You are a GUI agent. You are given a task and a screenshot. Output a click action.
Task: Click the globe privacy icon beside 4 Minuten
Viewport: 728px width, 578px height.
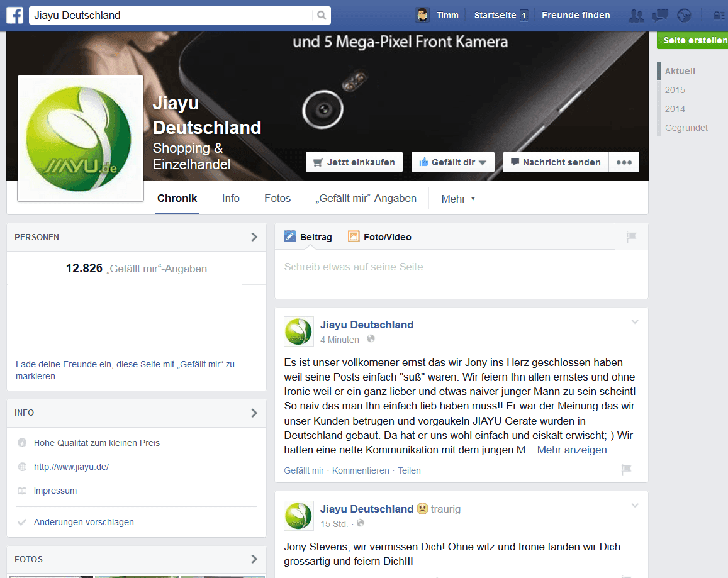pyautogui.click(x=371, y=339)
